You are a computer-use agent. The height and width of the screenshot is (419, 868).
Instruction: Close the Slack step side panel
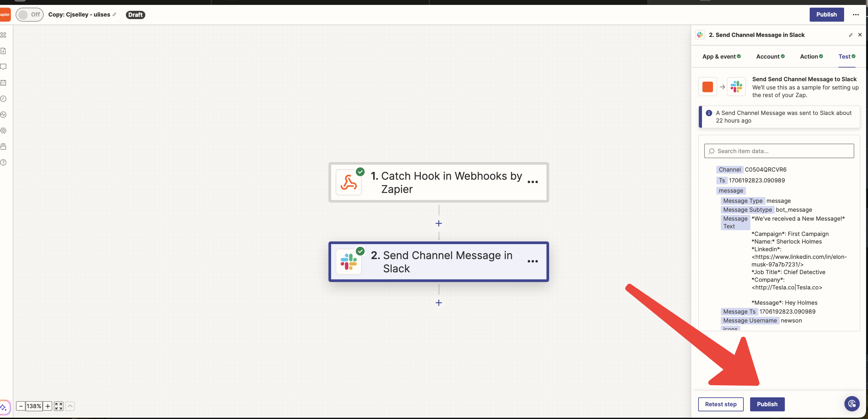[860, 35]
